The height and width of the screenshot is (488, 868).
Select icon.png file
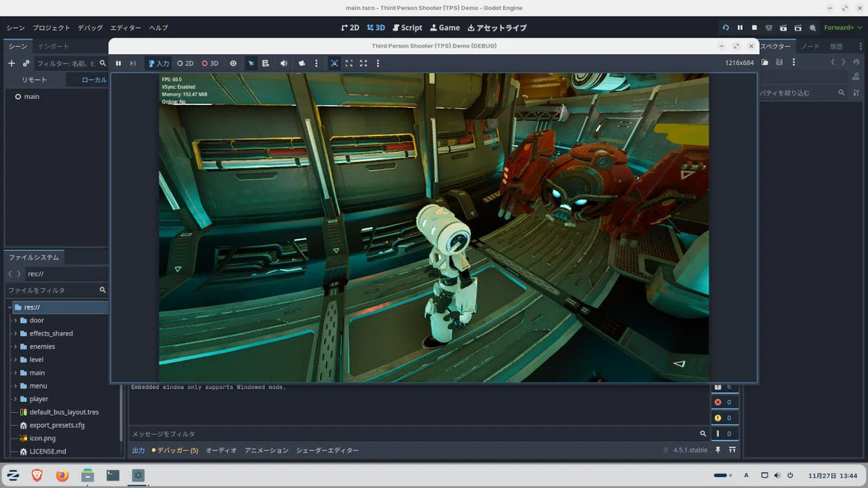43,438
